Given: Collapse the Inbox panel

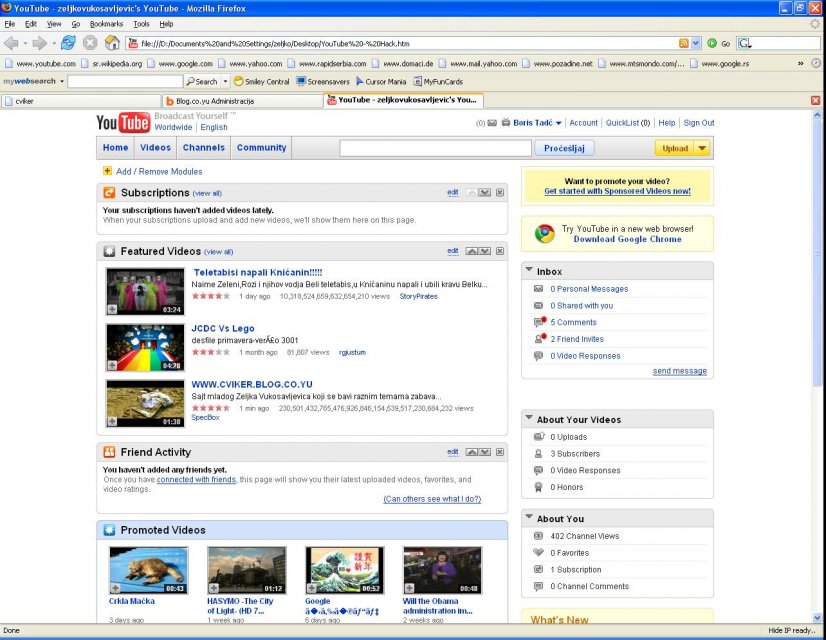Looking at the screenshot, I should pos(529,270).
